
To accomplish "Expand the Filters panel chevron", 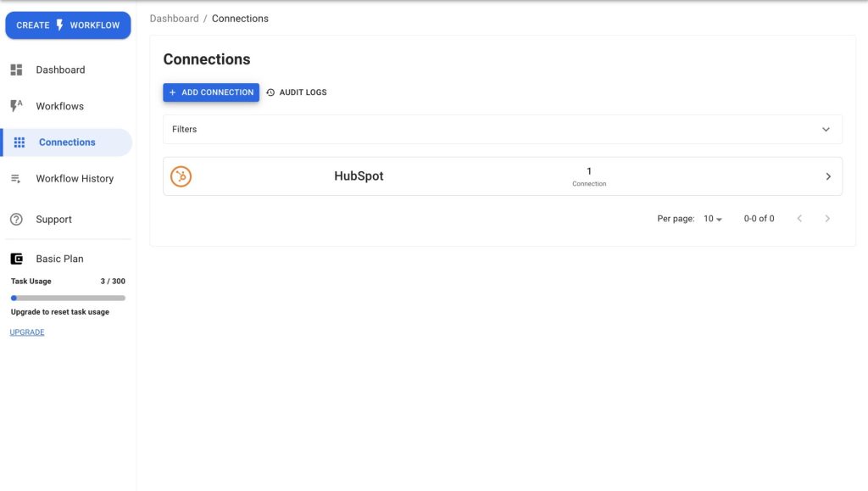I will (x=826, y=130).
